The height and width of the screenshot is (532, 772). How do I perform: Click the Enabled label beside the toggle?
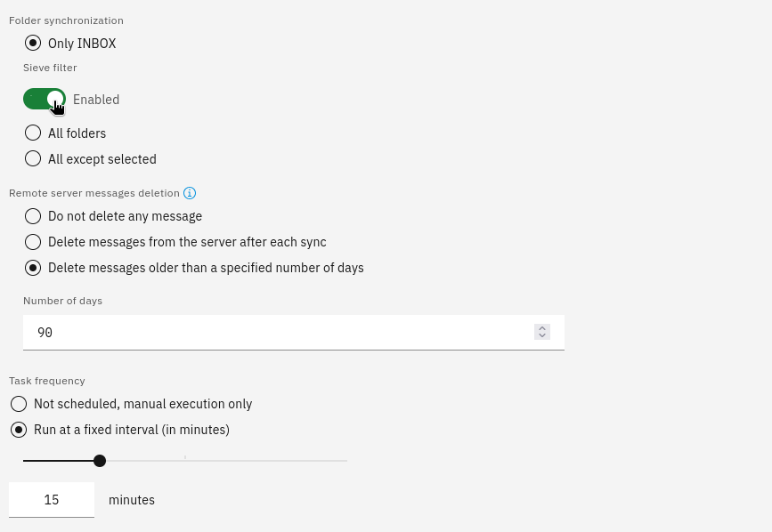[96, 100]
